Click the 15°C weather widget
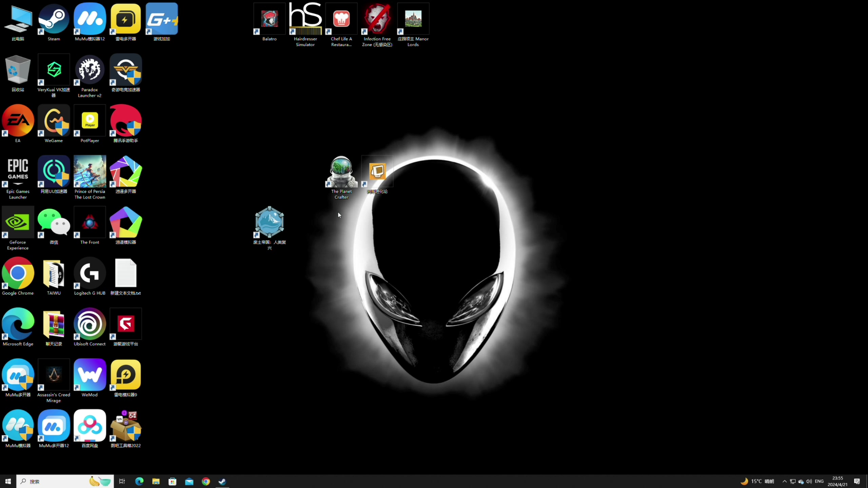The width and height of the screenshot is (868, 488). [x=757, y=481]
